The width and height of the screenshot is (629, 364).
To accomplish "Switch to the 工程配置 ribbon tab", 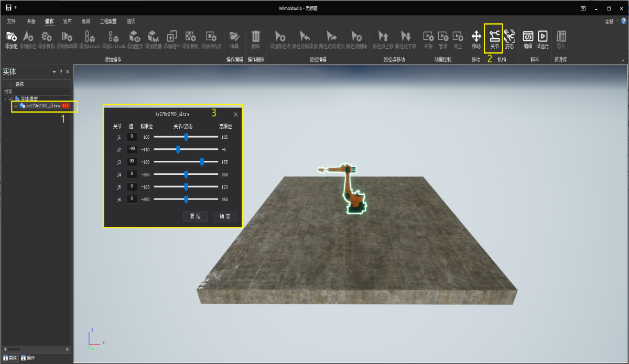I will (109, 21).
